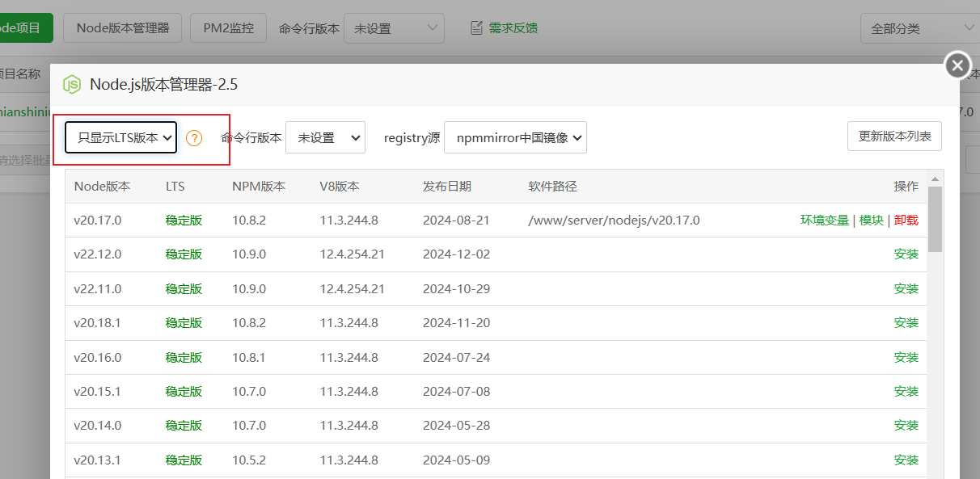Click the v20.15.1 version cell

98,391
